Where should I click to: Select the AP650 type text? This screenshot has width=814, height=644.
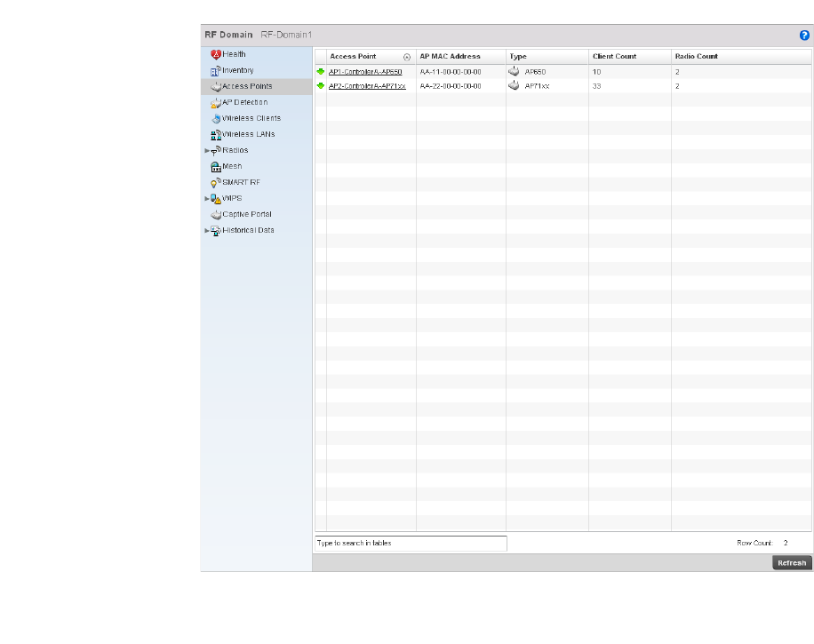click(x=535, y=72)
